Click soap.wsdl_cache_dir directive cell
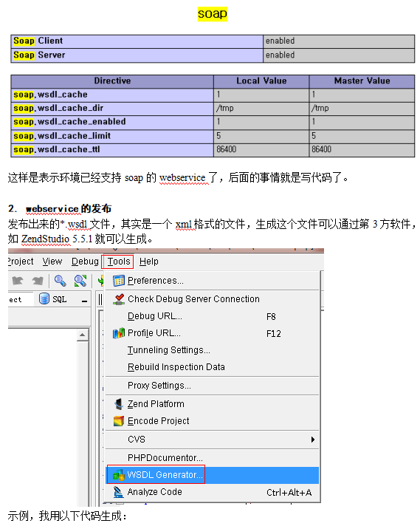420x526 pixels. tap(112, 109)
